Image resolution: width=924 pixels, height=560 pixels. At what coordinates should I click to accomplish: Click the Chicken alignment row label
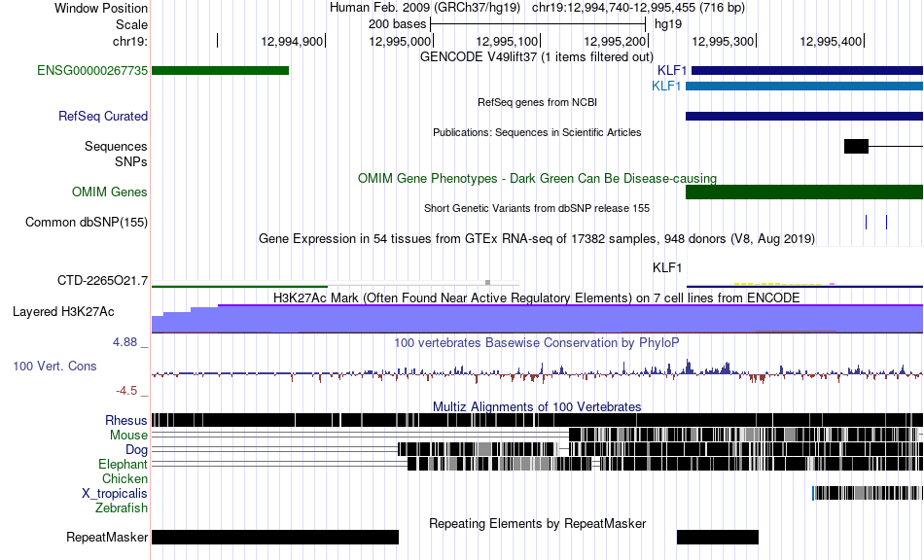[x=124, y=478]
